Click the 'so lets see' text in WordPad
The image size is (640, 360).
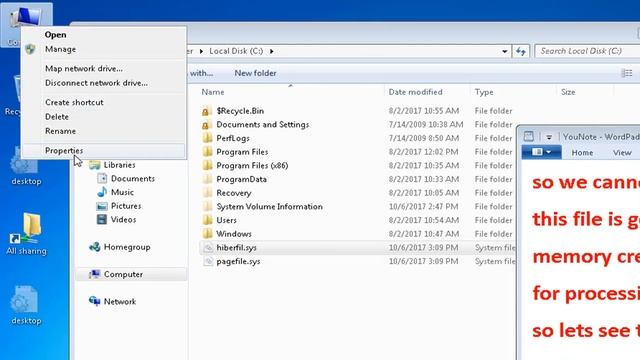[x=581, y=330]
